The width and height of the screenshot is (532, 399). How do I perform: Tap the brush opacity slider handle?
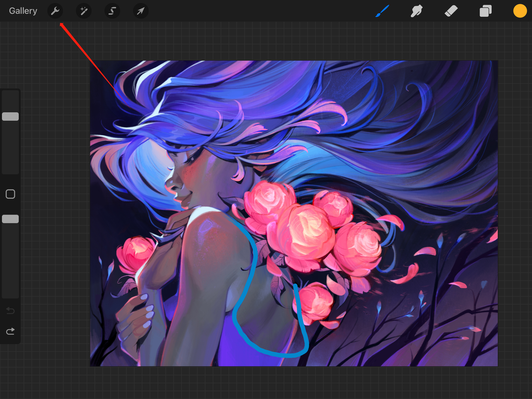(x=10, y=218)
